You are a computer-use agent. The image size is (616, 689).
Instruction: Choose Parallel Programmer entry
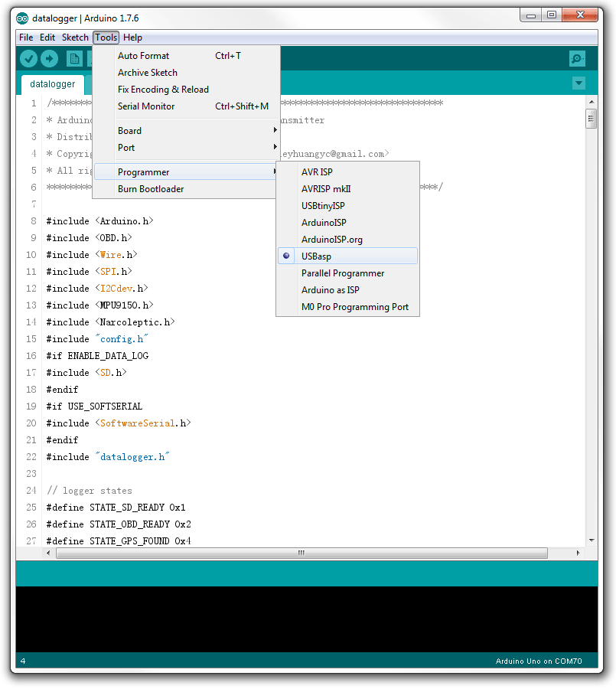[347, 273]
